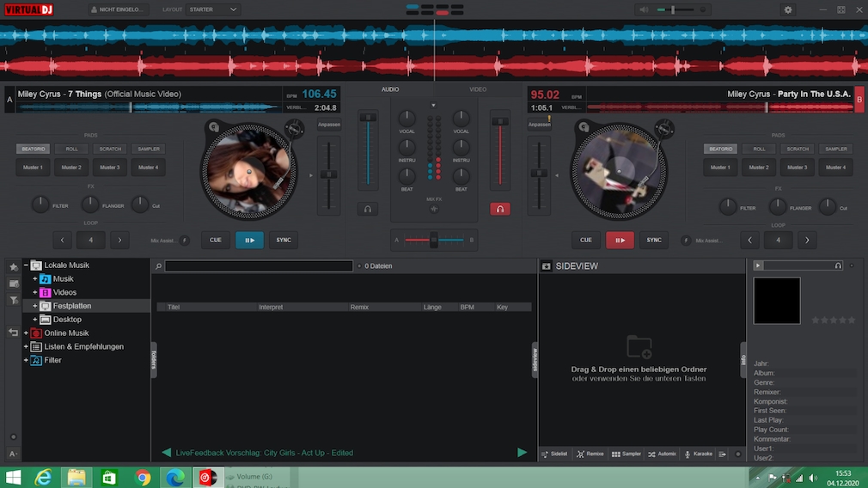
Task: Click Sidelist button in sideview
Action: click(x=554, y=454)
